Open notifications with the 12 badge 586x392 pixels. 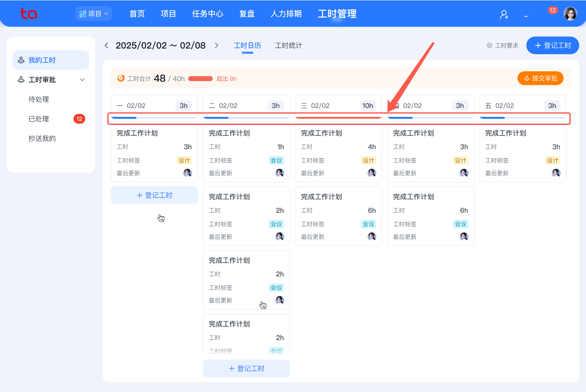[x=553, y=11]
